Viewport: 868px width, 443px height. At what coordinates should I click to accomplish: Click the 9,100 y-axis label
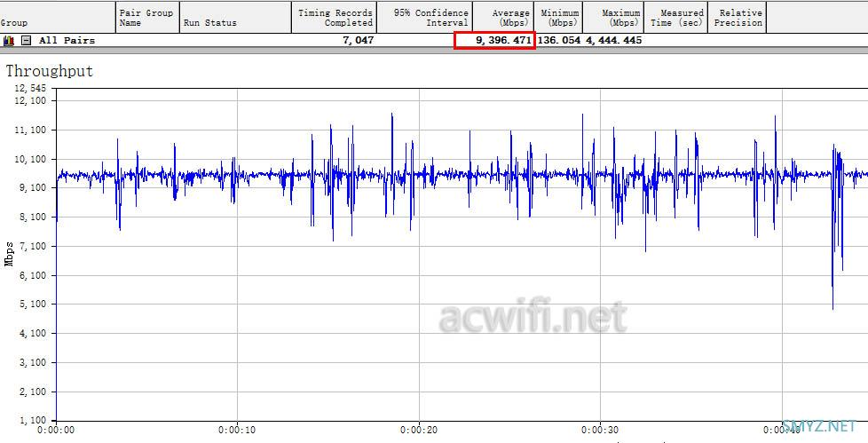click(x=33, y=188)
